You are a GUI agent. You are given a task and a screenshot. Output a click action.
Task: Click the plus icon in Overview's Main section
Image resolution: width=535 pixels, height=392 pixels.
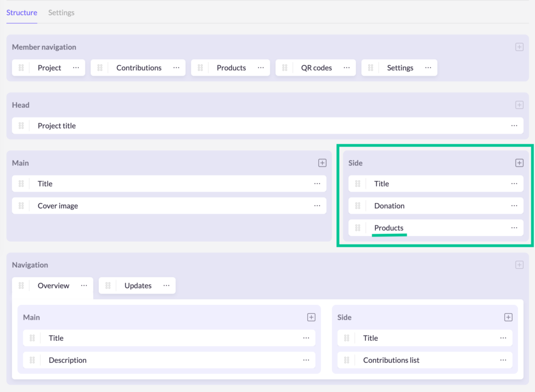coord(311,317)
